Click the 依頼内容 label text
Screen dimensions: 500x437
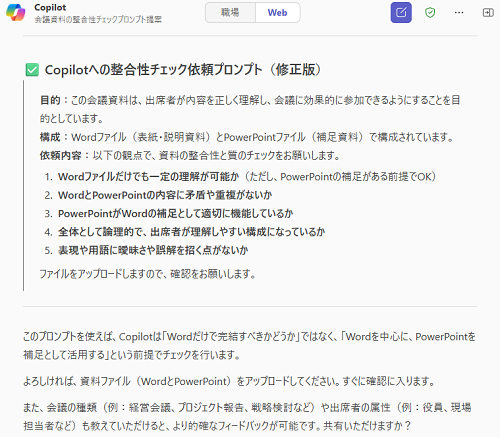point(60,155)
